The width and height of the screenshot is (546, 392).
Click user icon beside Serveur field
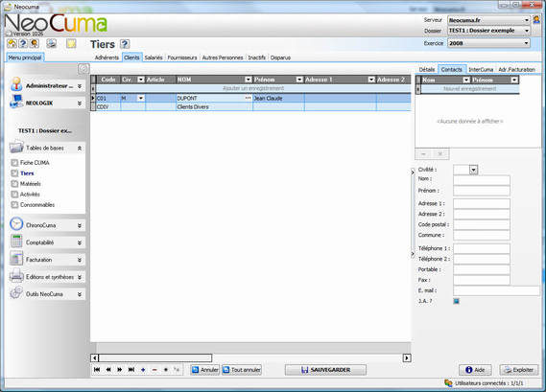(536, 20)
